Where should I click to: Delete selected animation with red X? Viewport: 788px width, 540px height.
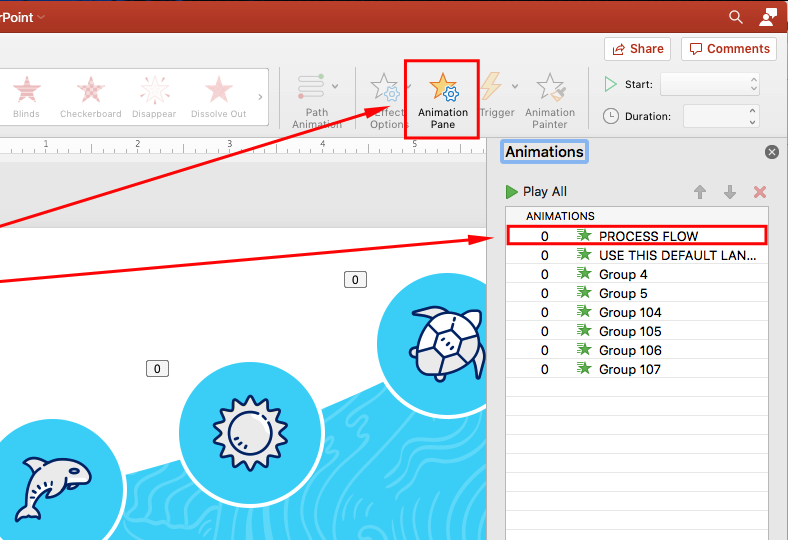pos(760,192)
